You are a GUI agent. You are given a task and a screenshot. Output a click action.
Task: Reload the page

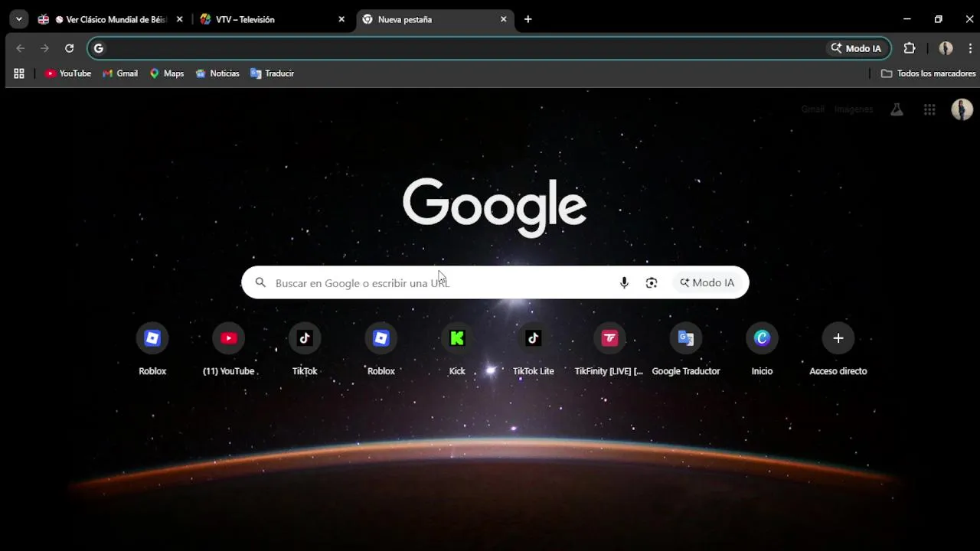(69, 48)
